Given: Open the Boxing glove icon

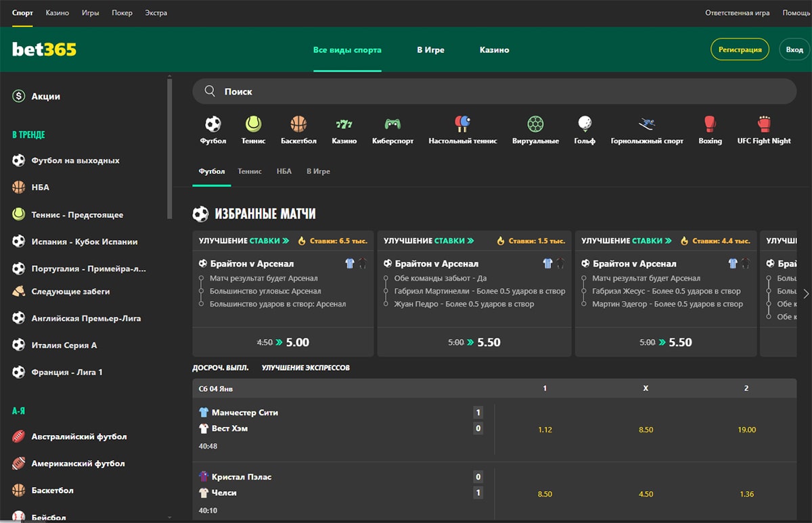Looking at the screenshot, I should tap(710, 124).
